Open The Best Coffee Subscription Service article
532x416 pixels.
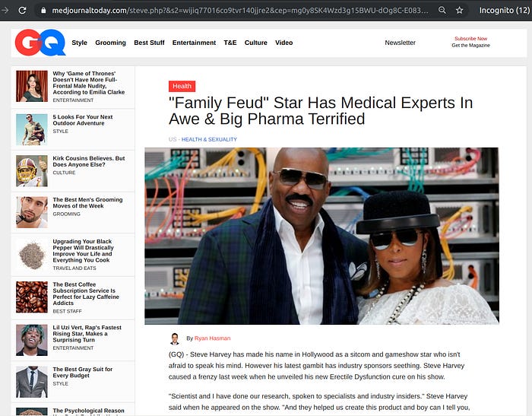[x=86, y=294]
